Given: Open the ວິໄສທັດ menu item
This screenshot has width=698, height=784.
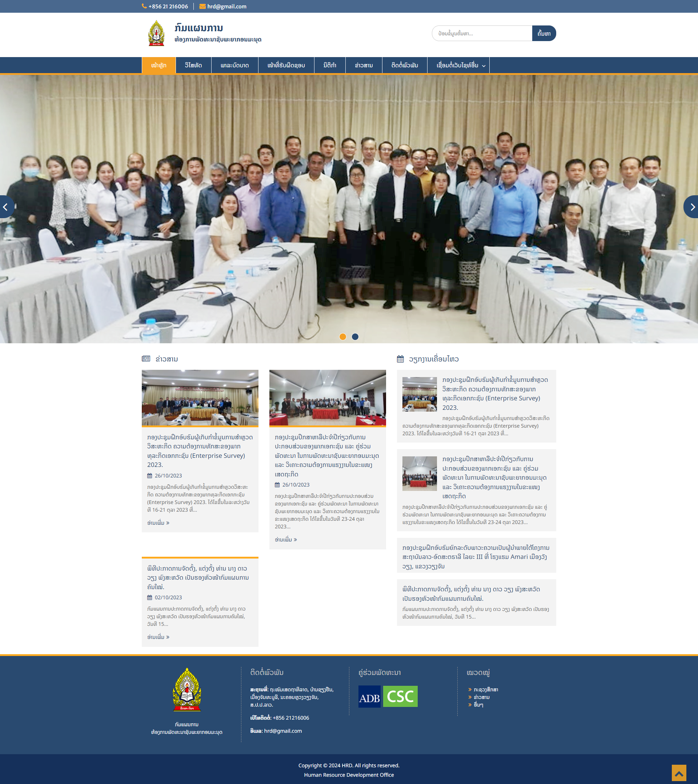Looking at the screenshot, I should tap(193, 65).
